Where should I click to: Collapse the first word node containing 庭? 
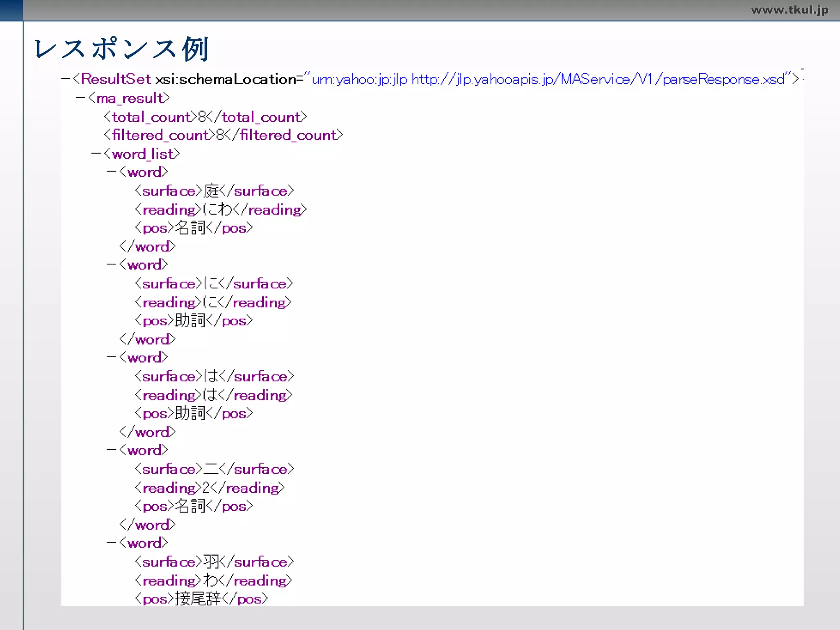[x=111, y=172]
